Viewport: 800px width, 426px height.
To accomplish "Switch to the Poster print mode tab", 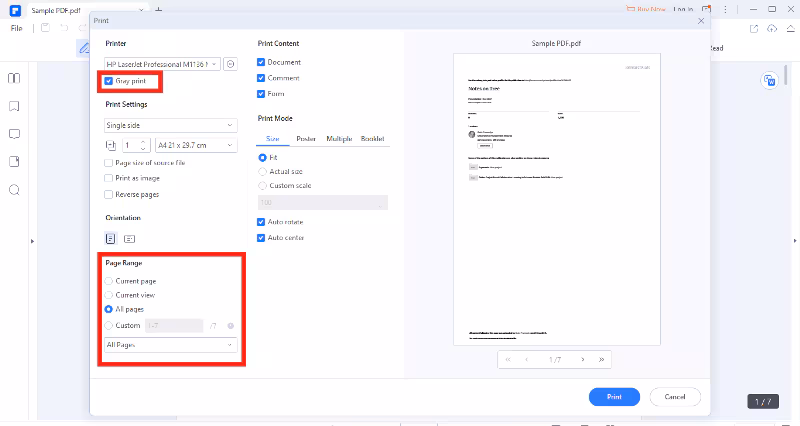I will (x=306, y=139).
